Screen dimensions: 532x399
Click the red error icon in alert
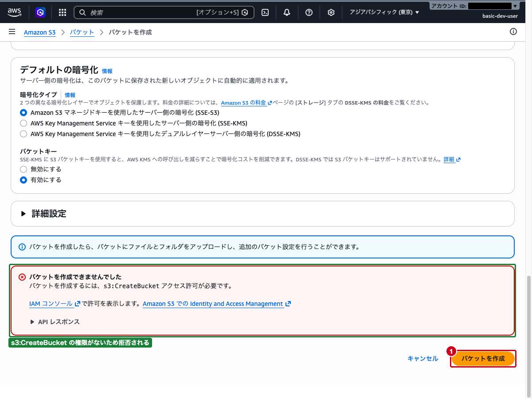pos(22,277)
